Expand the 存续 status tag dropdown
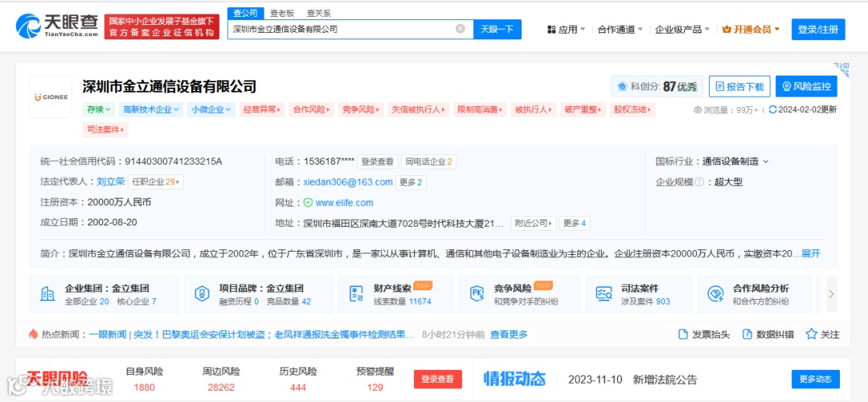 [x=99, y=109]
